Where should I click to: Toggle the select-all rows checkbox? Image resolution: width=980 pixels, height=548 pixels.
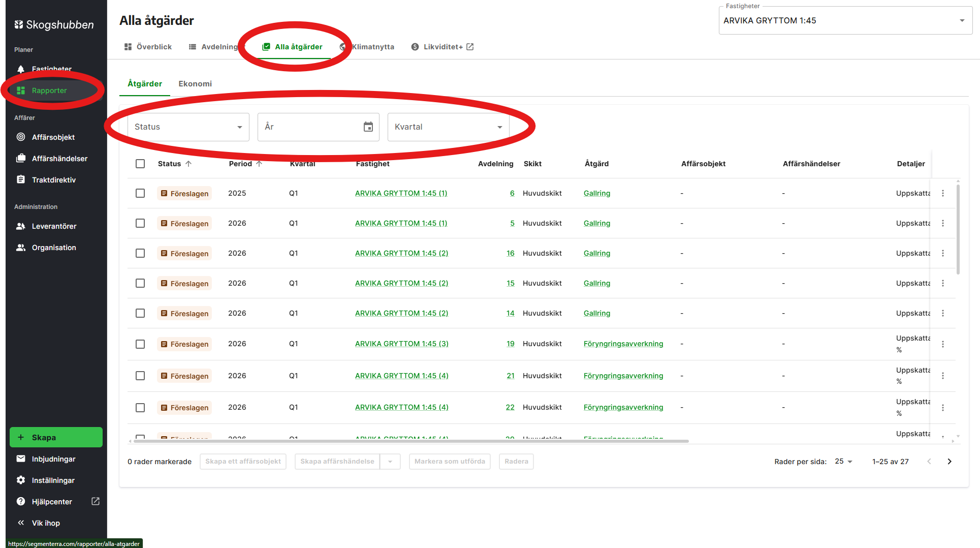[x=140, y=164]
